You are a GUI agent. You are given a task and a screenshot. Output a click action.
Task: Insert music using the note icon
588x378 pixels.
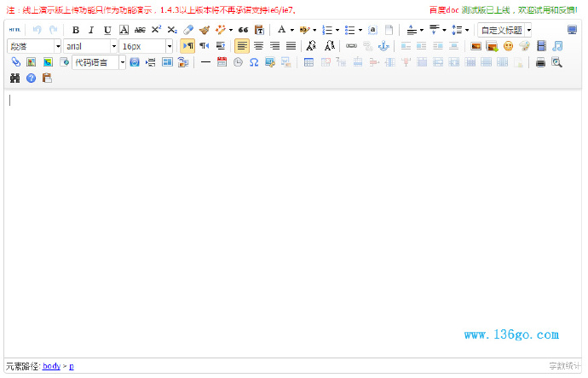(x=556, y=46)
